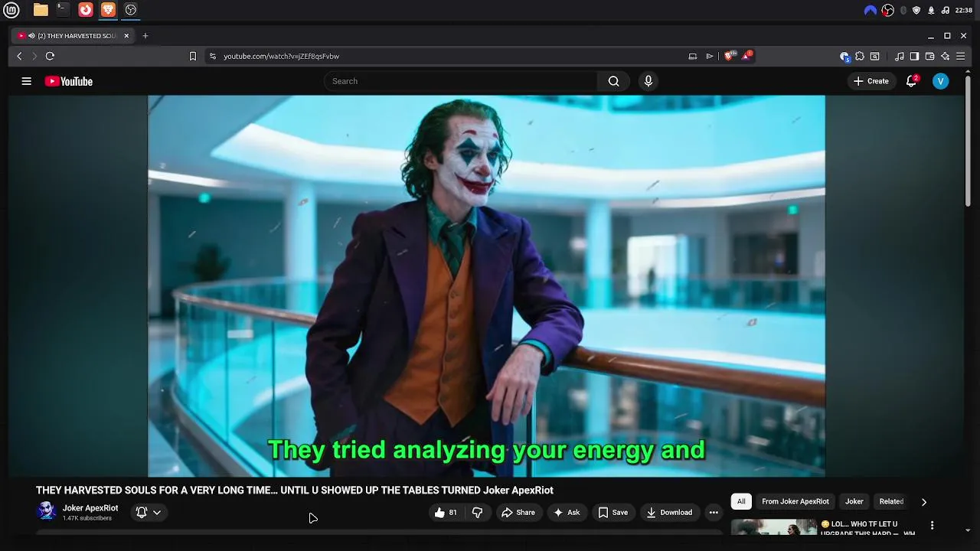This screenshot has height=551, width=980.
Task: Open the send arrow icon in address bar
Action: point(710,56)
